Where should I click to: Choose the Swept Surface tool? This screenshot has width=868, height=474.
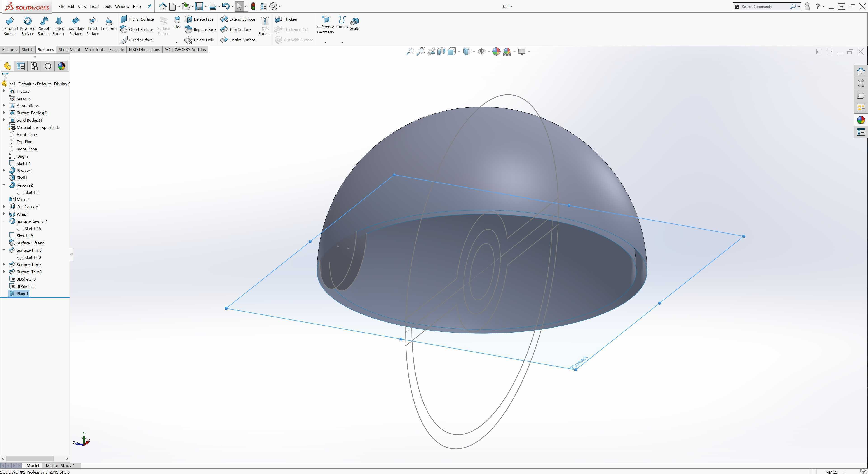[44, 26]
